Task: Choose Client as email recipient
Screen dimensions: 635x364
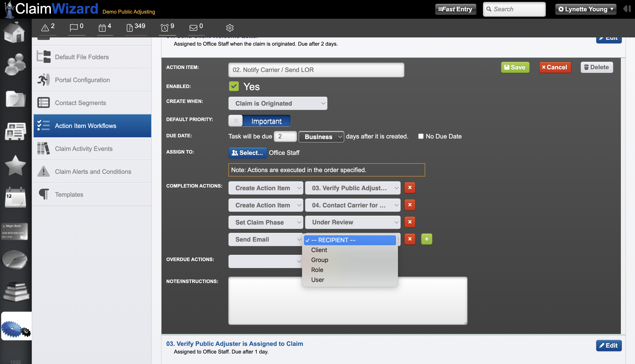Action: click(x=350, y=250)
